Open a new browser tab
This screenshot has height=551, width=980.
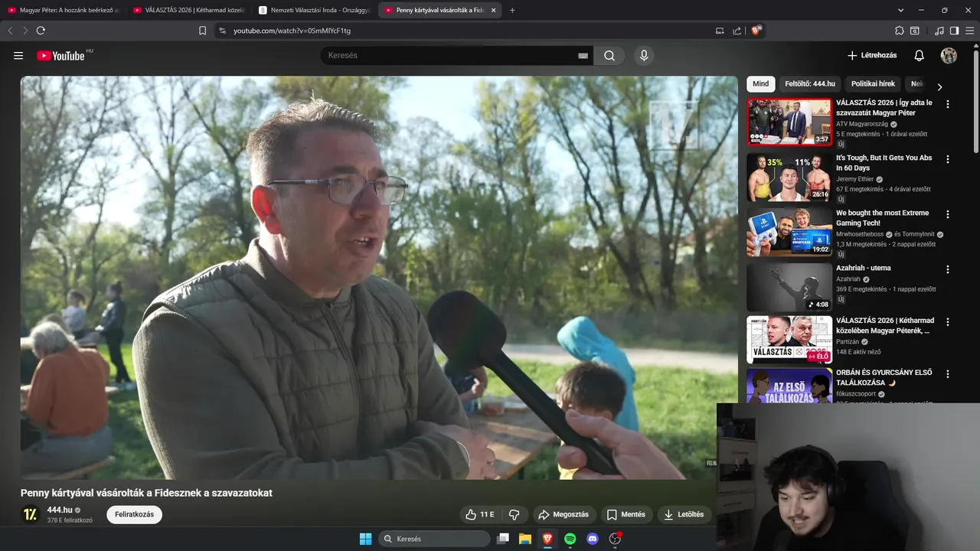coord(512,10)
